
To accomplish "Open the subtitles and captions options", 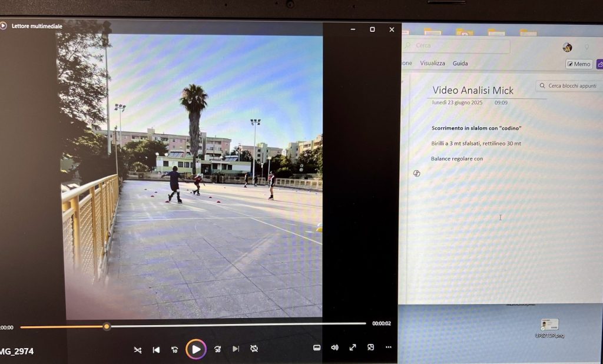I will pyautogui.click(x=316, y=348).
